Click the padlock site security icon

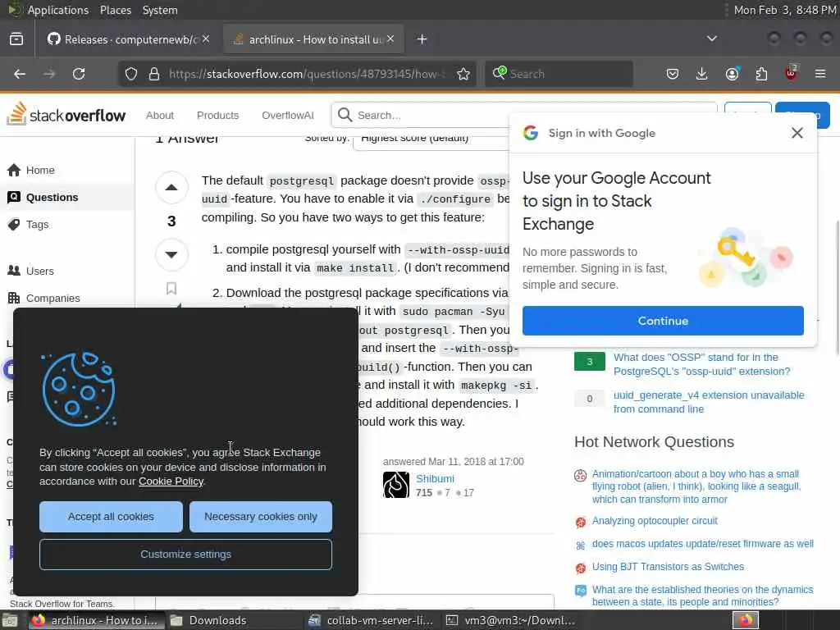[x=154, y=74]
